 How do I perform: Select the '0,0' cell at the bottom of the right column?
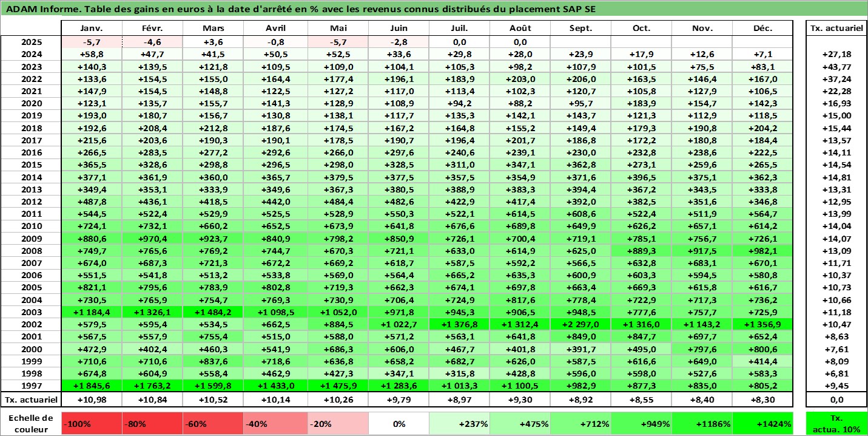coord(836,400)
